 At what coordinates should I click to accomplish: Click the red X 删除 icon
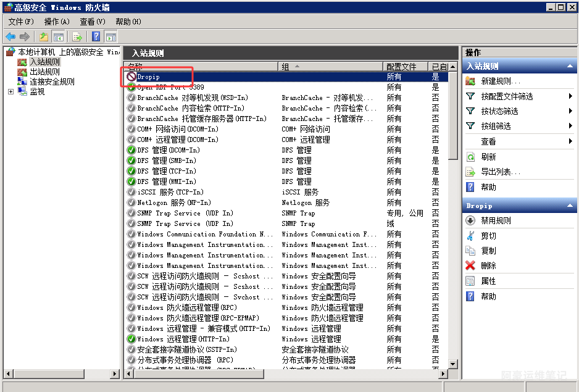pyautogui.click(x=470, y=265)
